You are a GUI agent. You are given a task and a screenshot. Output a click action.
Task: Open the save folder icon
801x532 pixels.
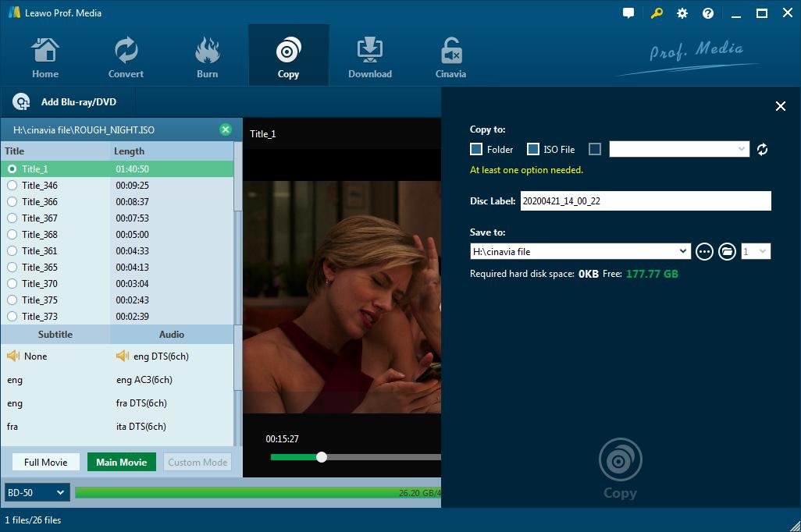click(727, 251)
